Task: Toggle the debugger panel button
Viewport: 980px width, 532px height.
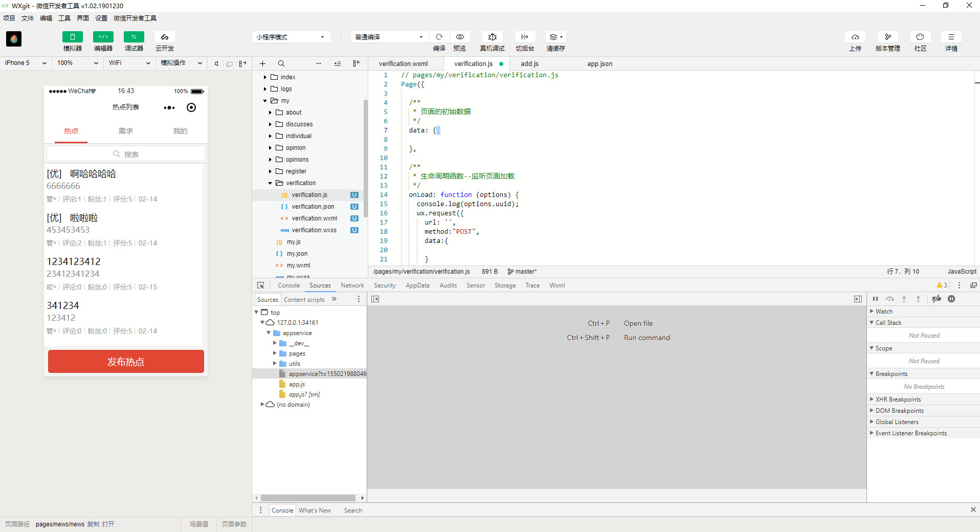Action: pos(134,37)
